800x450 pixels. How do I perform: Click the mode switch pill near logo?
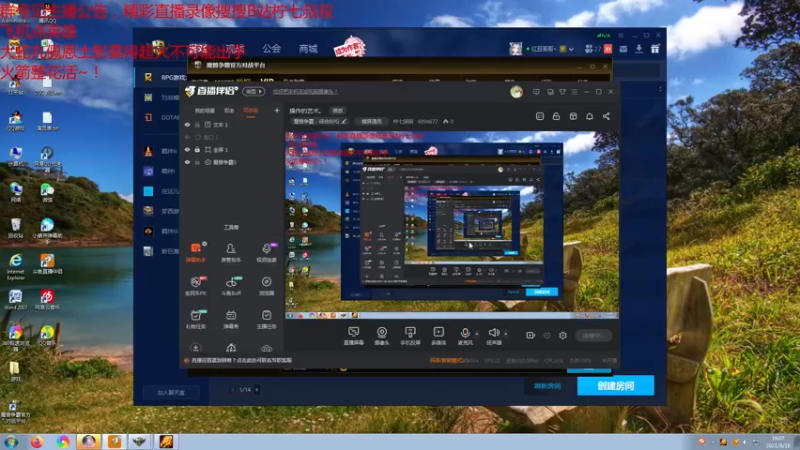point(254,92)
